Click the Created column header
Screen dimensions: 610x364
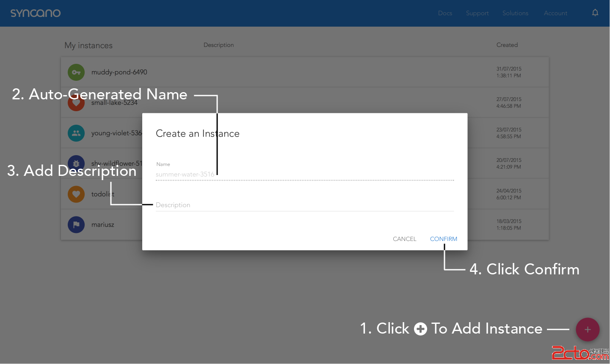(507, 45)
